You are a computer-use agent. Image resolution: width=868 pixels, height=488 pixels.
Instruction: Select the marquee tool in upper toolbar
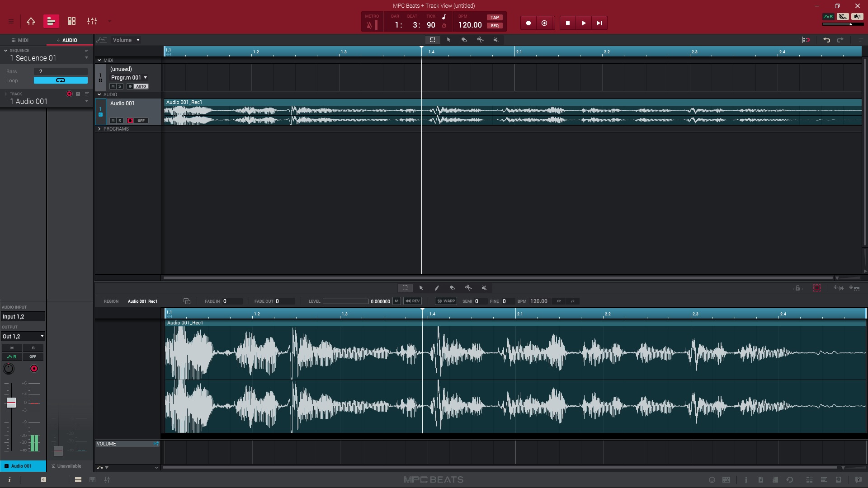[433, 40]
